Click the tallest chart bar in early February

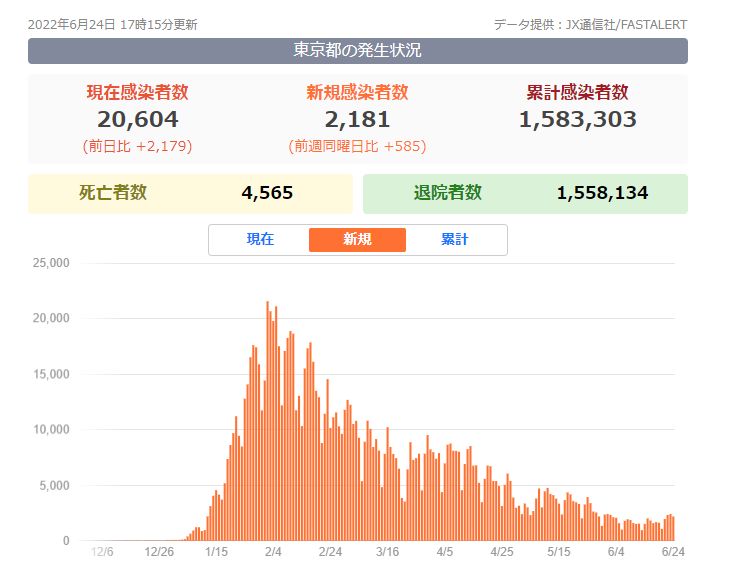268,421
